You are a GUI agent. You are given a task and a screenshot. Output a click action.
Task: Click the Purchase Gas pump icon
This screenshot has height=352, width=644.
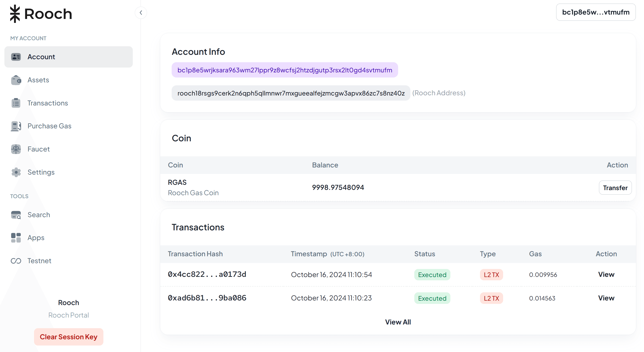(x=16, y=126)
